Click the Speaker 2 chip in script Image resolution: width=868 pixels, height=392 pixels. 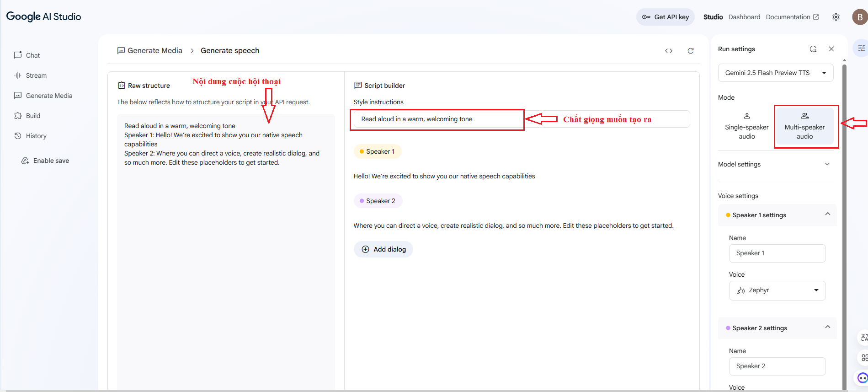point(378,201)
